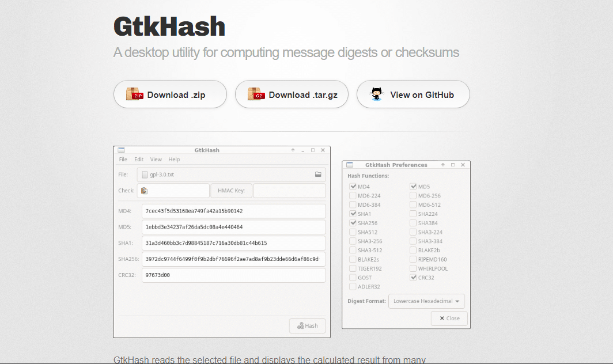Click the CRC32 digest output field
The width and height of the screenshot is (613, 364).
(x=234, y=275)
